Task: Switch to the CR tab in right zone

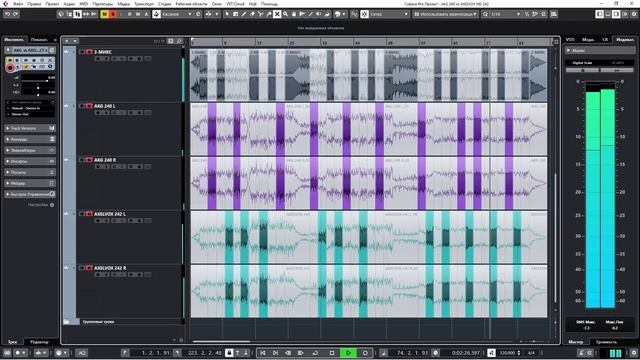Action: (605, 40)
